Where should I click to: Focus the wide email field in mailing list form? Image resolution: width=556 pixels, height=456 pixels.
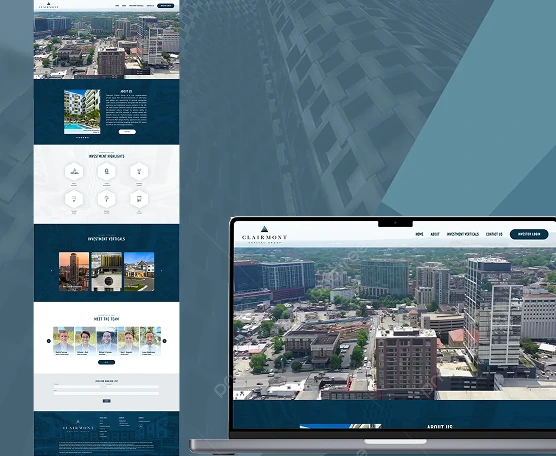pos(106,393)
